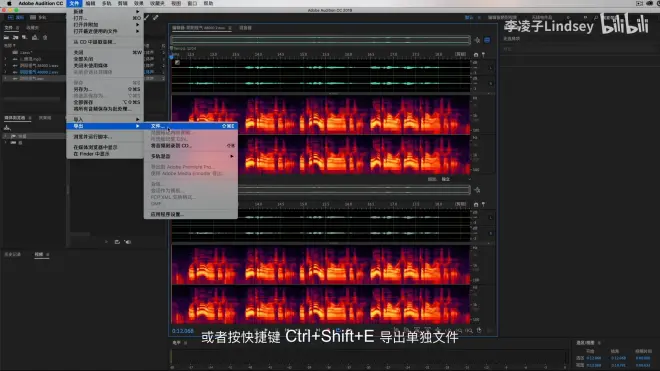Viewport: 660px width, 371px height.
Task: Choose 在 Finder 中显示 menu item
Action: 105,154
